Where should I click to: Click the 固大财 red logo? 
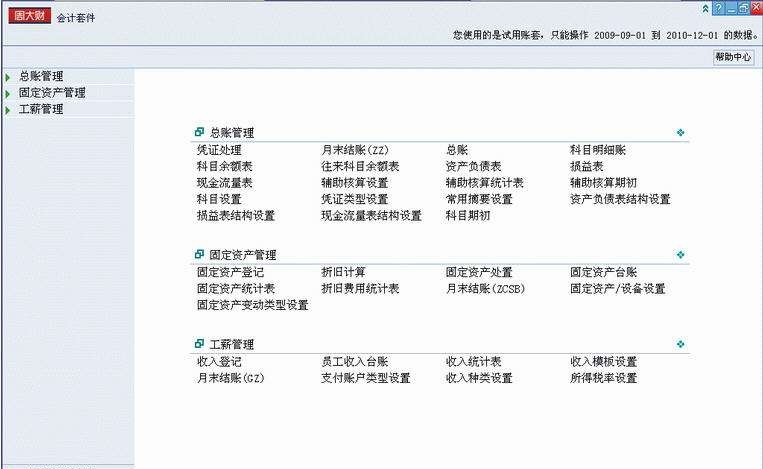[29, 16]
